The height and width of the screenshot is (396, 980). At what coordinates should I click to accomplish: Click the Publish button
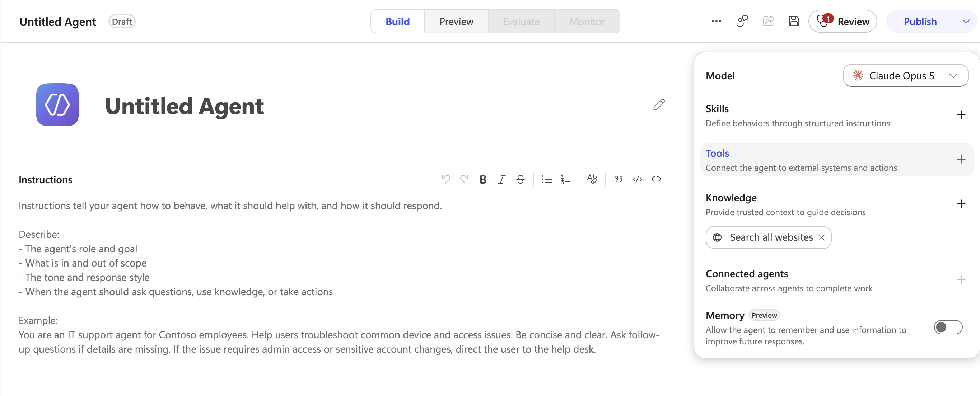pyautogui.click(x=920, y=21)
